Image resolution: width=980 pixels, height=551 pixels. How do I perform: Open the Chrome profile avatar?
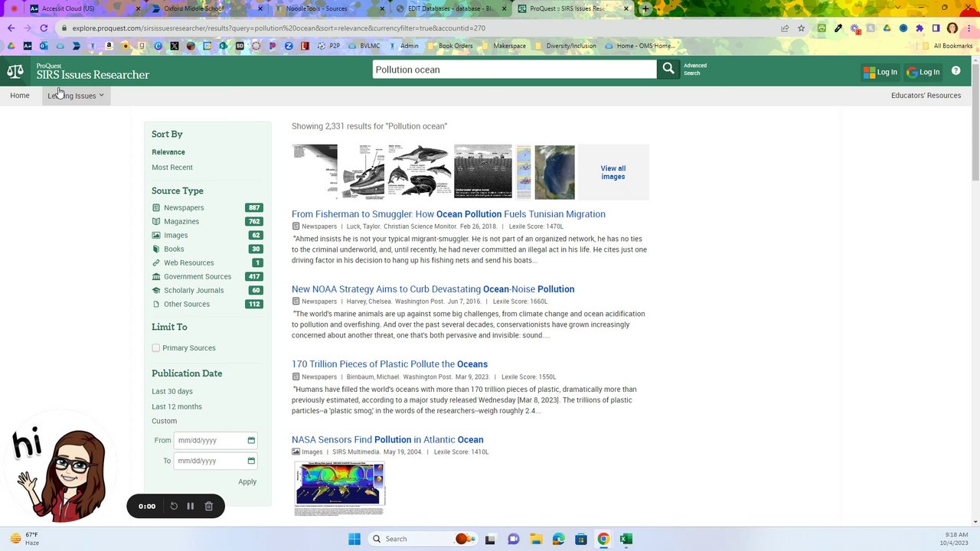tap(952, 28)
